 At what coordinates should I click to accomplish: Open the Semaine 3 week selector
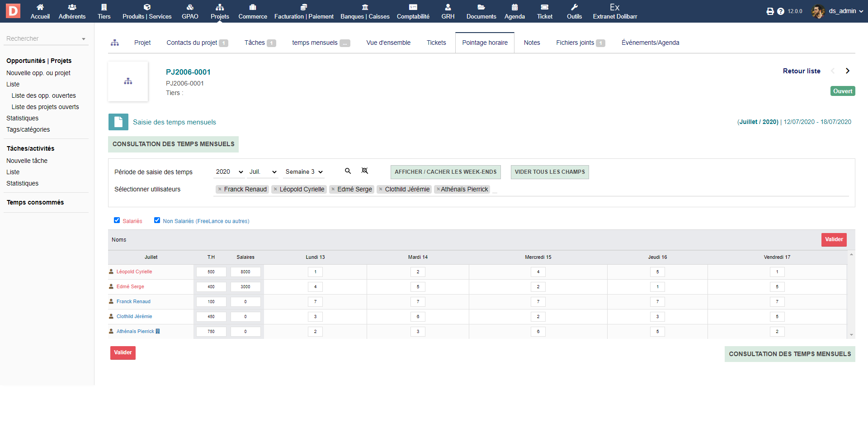304,172
